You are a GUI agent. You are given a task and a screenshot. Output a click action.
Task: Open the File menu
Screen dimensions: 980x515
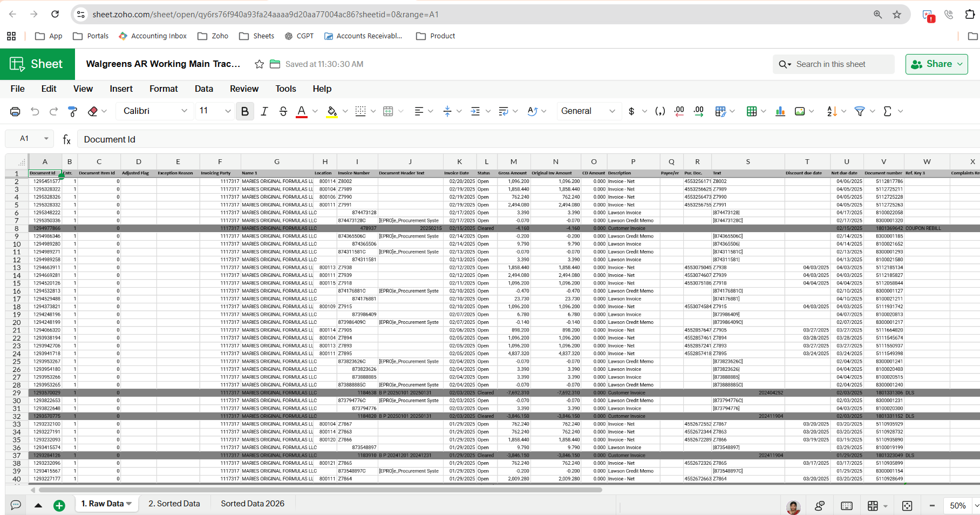[x=17, y=89]
